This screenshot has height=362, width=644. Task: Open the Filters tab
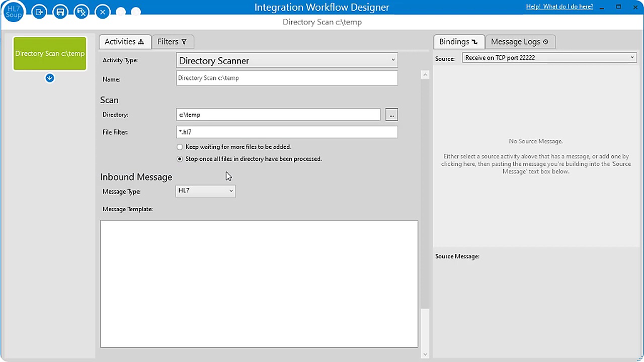click(x=172, y=42)
